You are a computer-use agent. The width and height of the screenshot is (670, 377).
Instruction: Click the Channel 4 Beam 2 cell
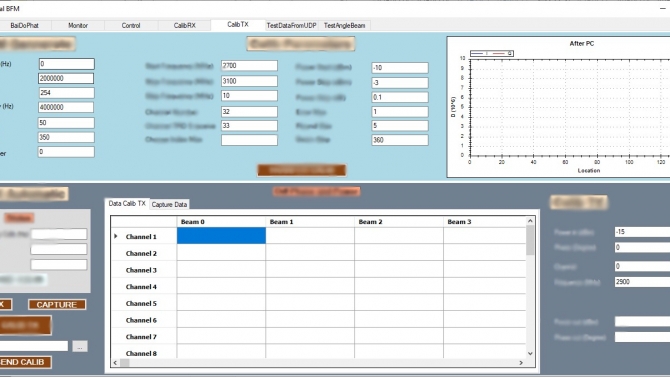pos(399,286)
